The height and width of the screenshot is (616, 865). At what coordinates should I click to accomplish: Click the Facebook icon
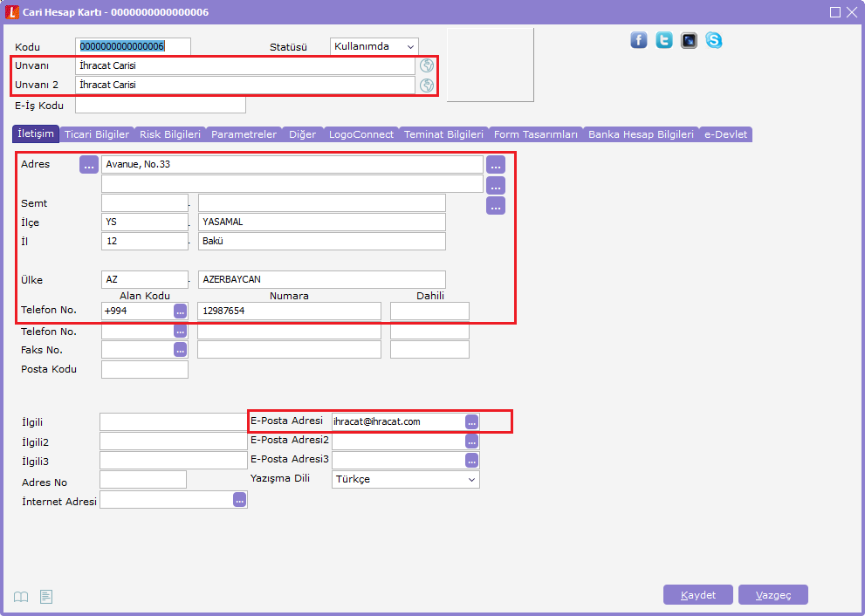[x=639, y=40]
